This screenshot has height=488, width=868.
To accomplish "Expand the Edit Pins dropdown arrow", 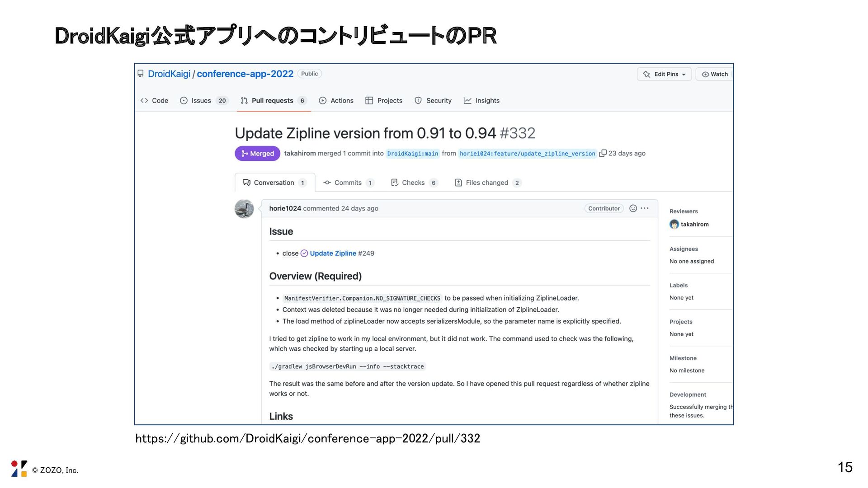I will pyautogui.click(x=684, y=75).
